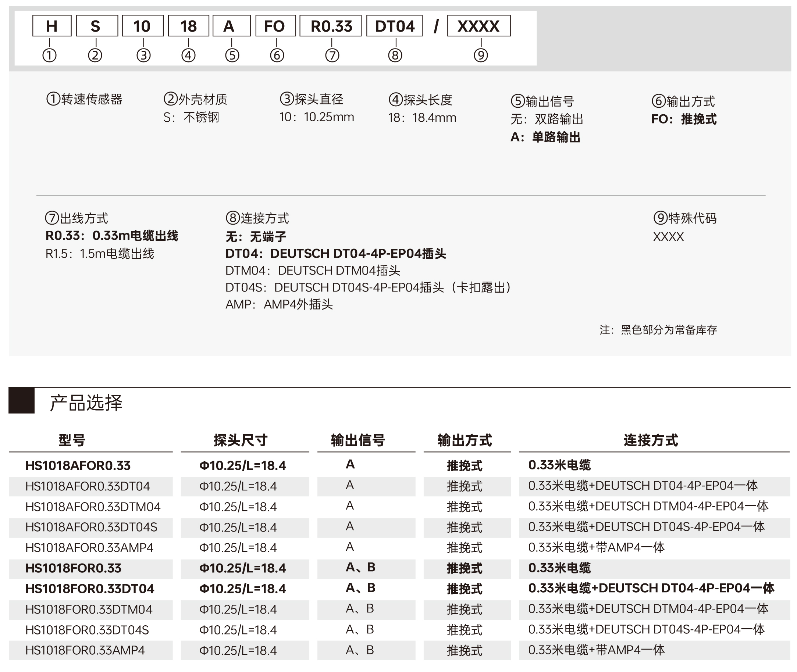The image size is (797, 672).
Task: Click 'A、B' in HS1018FOR0.33 row
Action: point(360,568)
